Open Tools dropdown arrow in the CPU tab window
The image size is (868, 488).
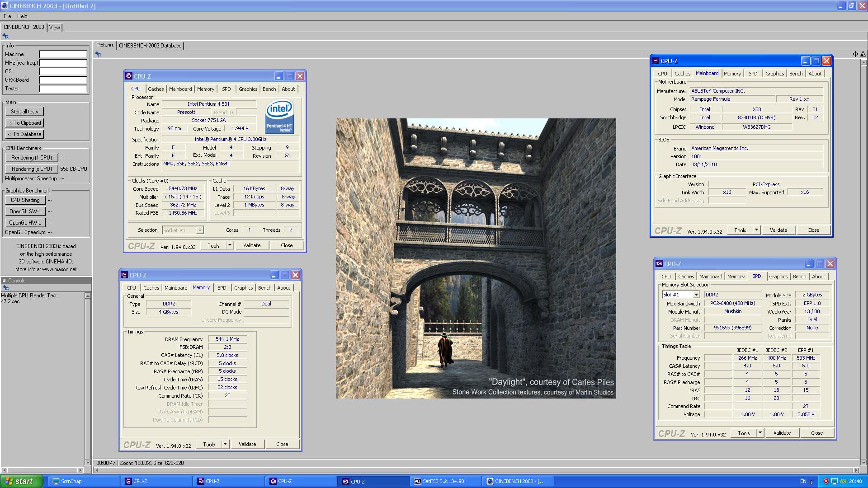pos(230,245)
